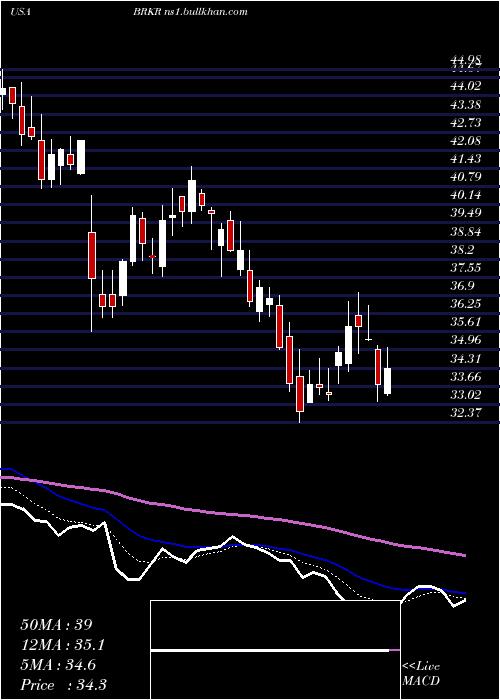Screen dimensions: 500x700
Task: Click the 44.02 price axis label
Action: [465, 86]
